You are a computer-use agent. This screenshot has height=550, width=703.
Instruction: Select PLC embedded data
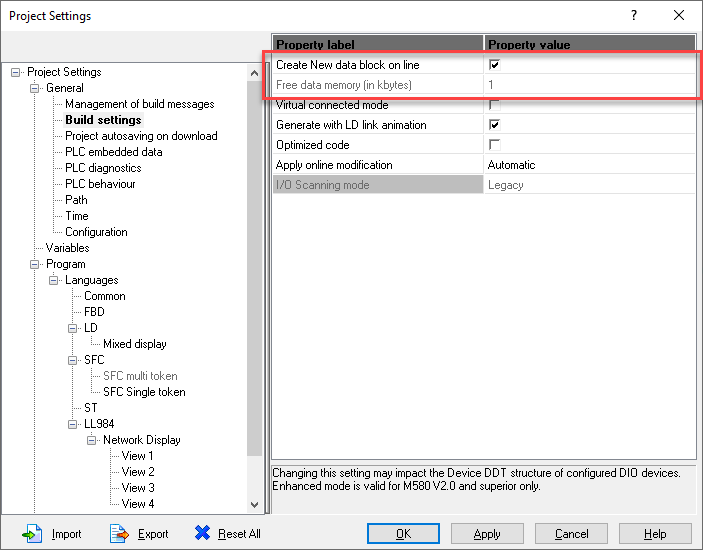click(x=113, y=152)
